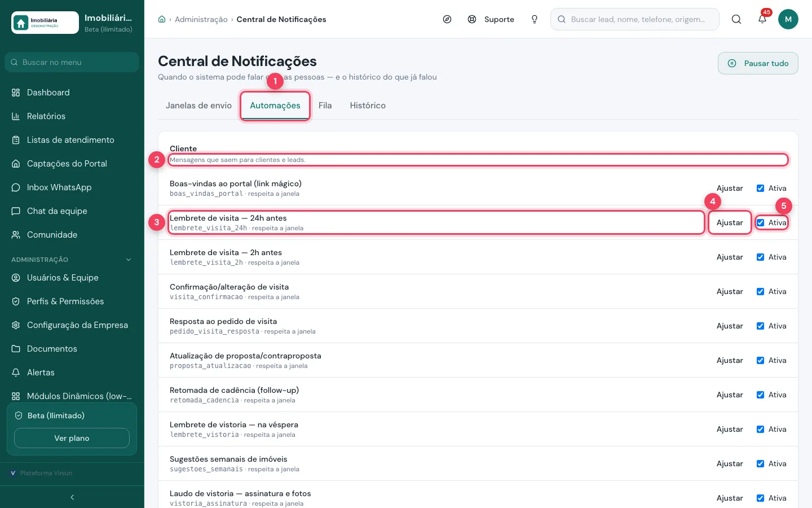Open Inbox WhatsApp

72,187
